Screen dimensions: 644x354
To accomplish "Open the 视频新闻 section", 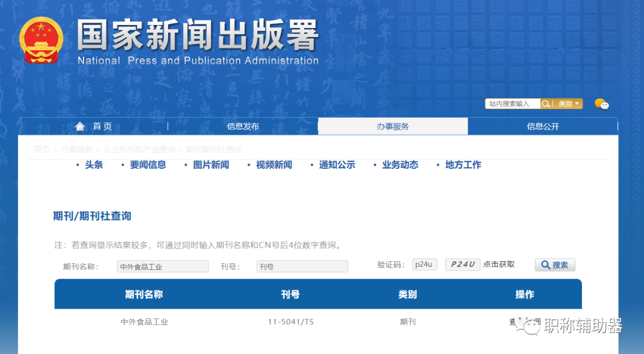I will click(x=272, y=164).
